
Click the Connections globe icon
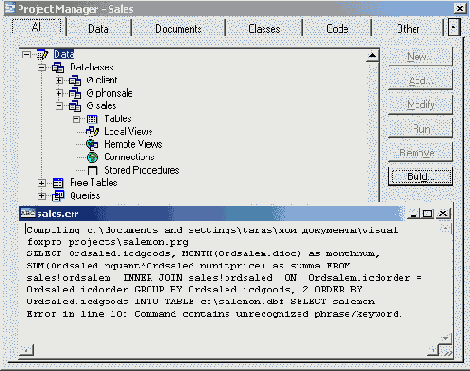click(x=92, y=157)
